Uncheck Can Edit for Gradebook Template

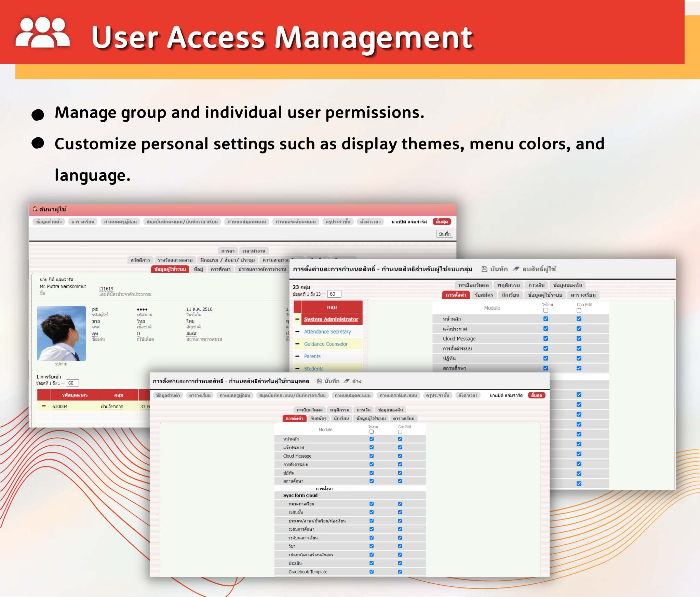click(399, 571)
